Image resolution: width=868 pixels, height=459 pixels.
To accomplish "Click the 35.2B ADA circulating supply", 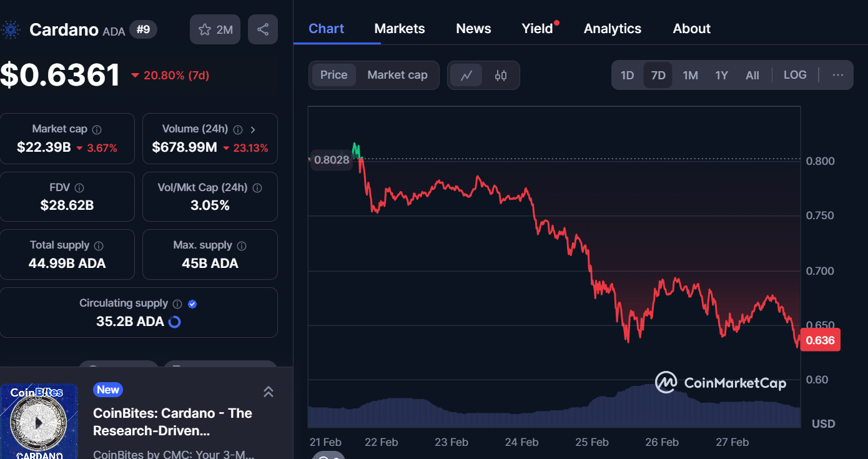I will click(x=130, y=322).
